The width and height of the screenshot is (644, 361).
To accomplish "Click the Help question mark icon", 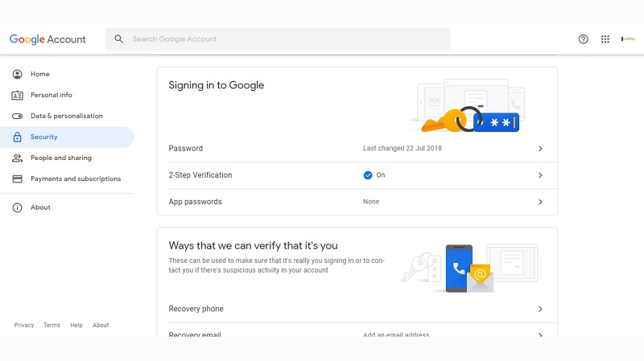I will tap(584, 39).
